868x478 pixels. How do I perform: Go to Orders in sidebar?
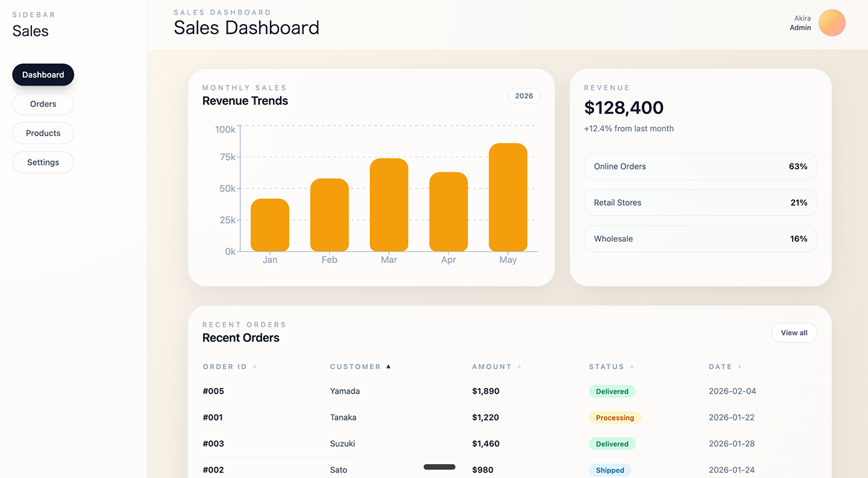(x=43, y=104)
